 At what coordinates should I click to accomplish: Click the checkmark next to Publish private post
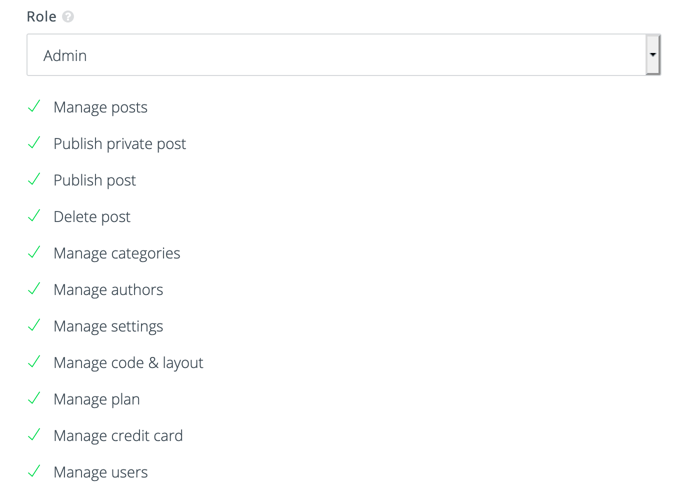click(x=34, y=143)
